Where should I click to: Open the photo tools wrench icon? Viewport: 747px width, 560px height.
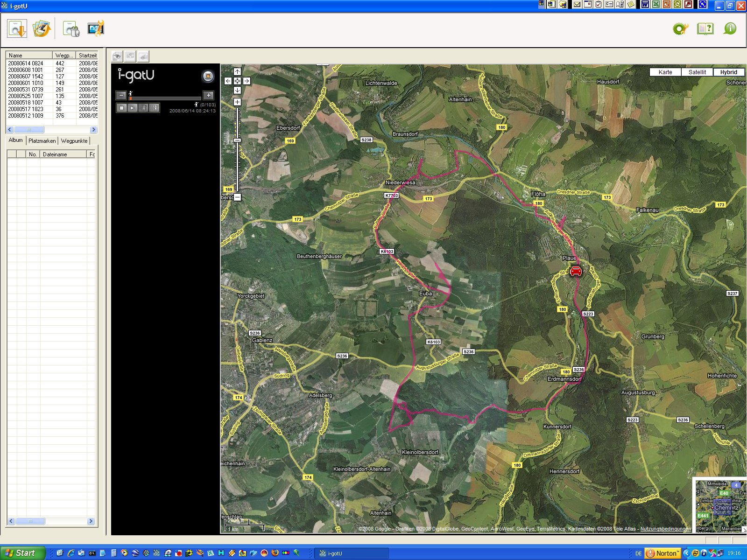click(x=96, y=29)
